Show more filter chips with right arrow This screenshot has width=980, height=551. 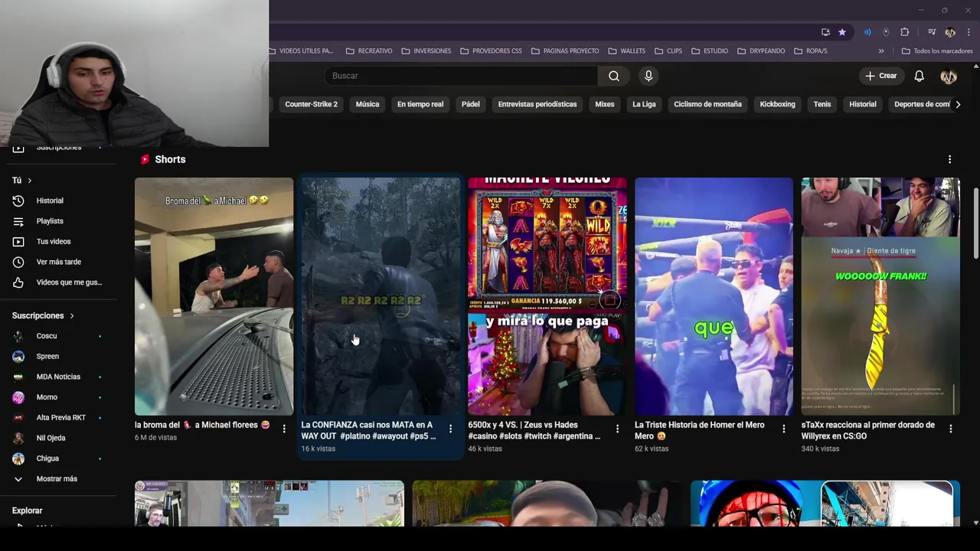tap(958, 104)
